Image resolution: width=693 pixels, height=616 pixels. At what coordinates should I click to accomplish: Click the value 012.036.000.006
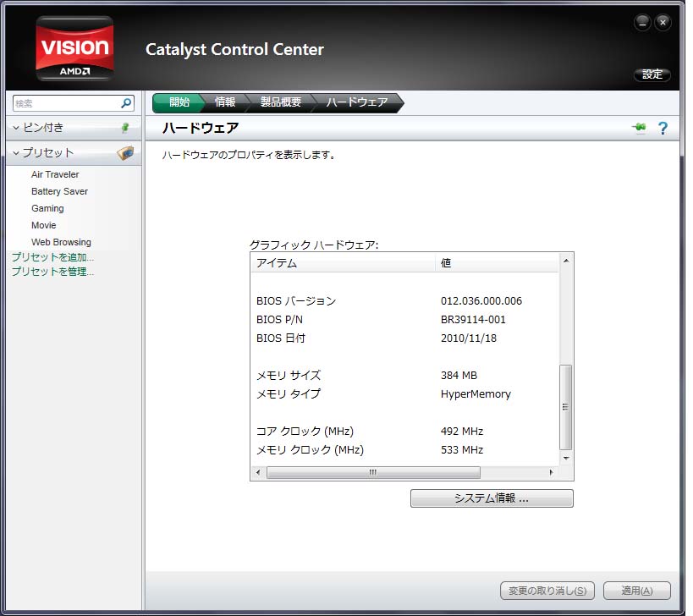(x=481, y=301)
